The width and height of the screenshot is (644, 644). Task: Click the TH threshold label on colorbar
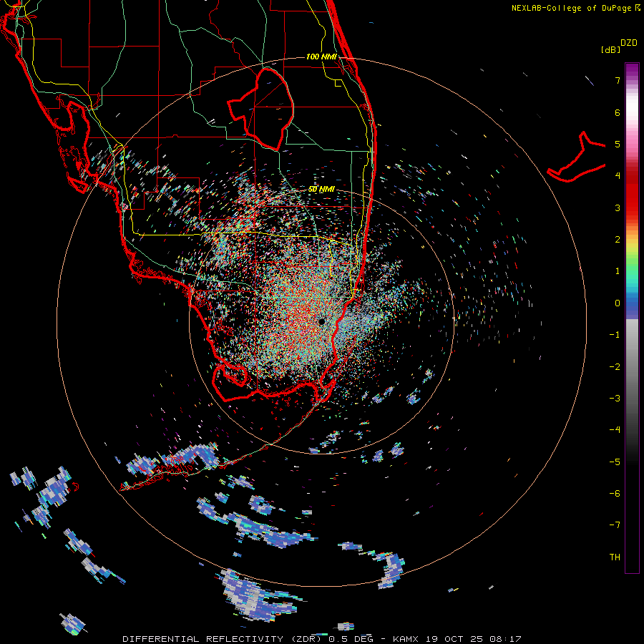click(615, 557)
